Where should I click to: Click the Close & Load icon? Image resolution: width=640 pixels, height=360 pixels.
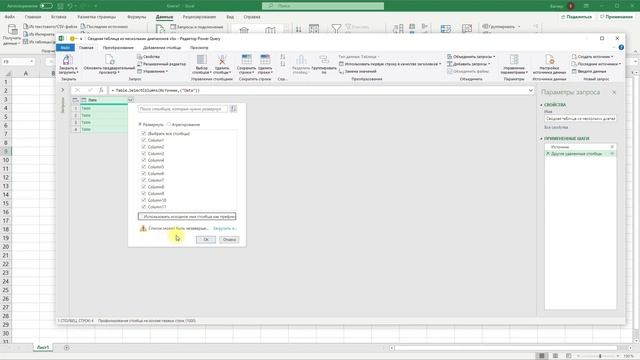[x=68, y=60]
